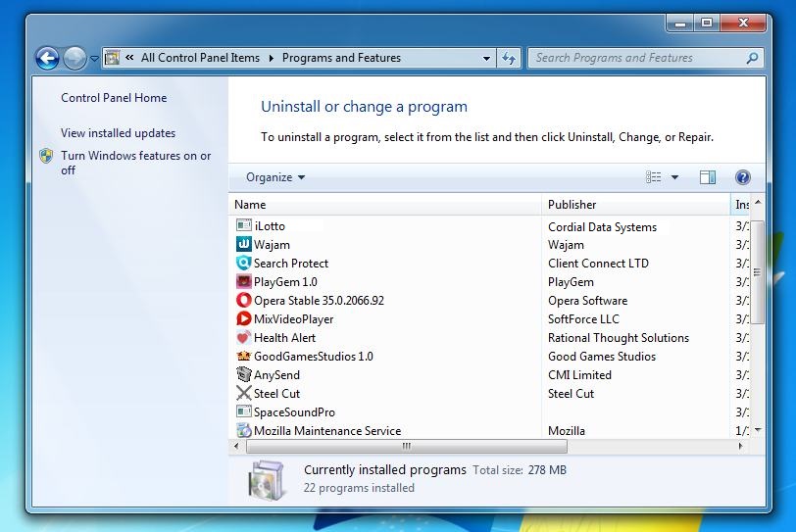Open the address bar history dropdown
The image size is (796, 532).
486,59
